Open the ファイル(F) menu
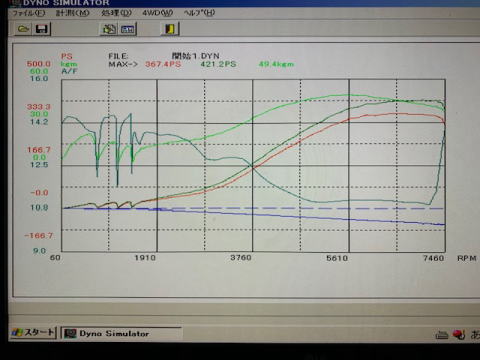Viewport: 480px width, 360px height. [x=28, y=13]
